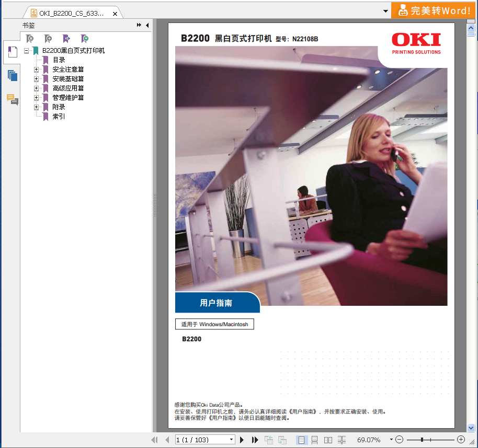
Task: Click the 适用于 Windows/Macintosh box
Action: [x=214, y=324]
